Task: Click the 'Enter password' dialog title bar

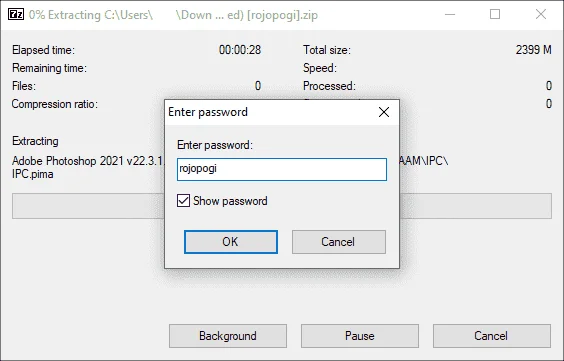Action: click(x=268, y=112)
